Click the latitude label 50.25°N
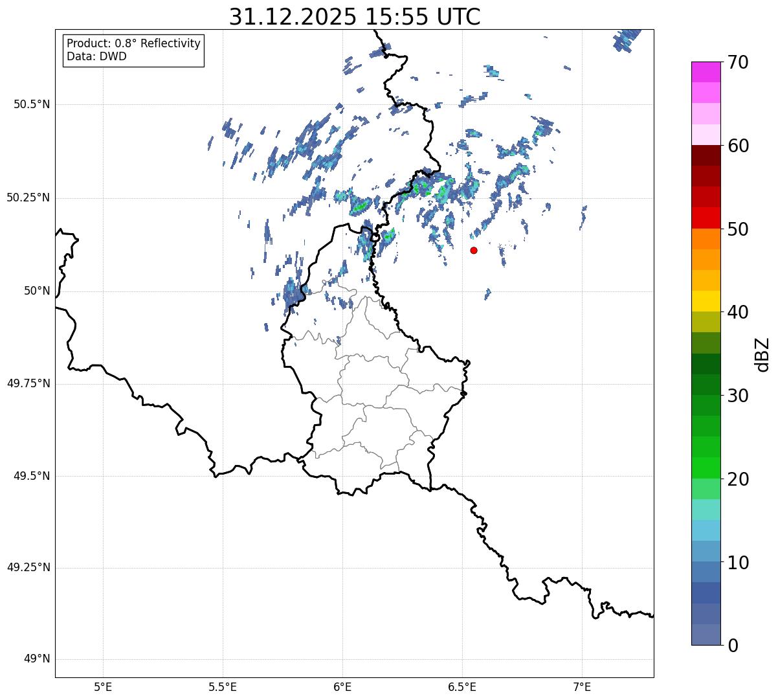The width and height of the screenshot is (778, 700). tap(28, 198)
